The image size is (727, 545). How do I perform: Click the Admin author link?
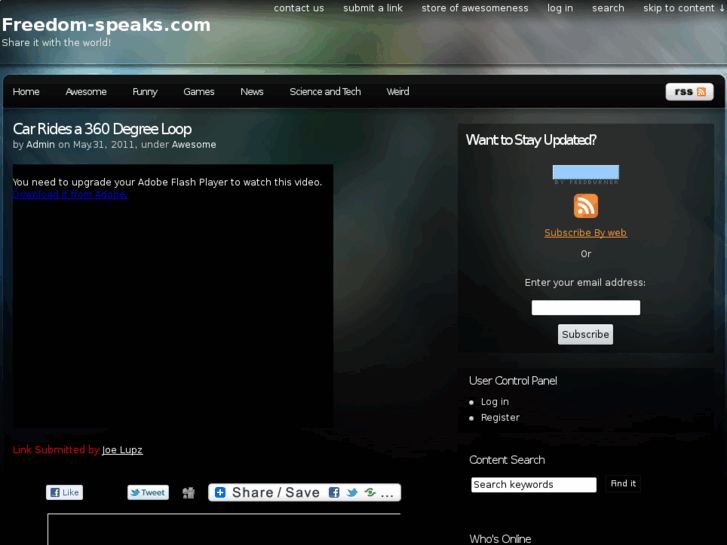point(40,144)
